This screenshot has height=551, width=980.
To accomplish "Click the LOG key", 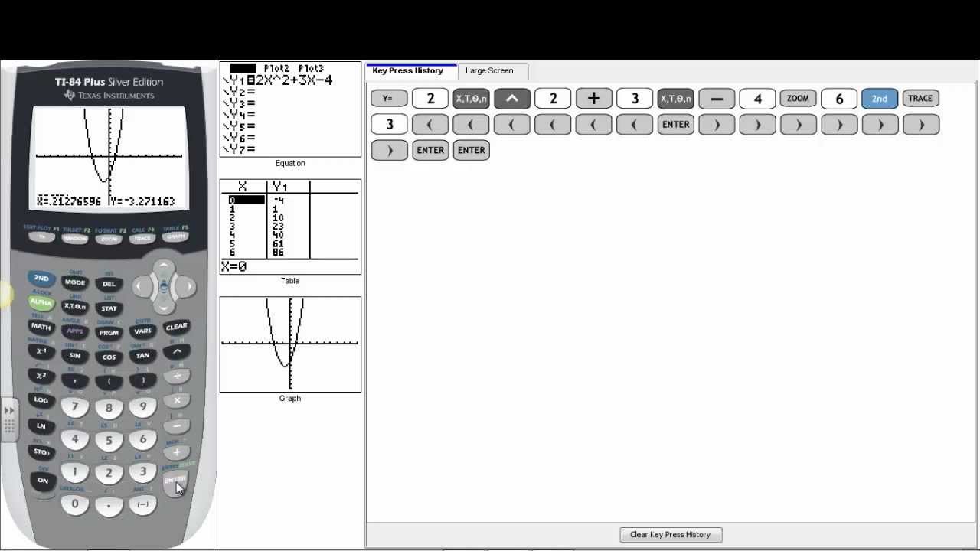I will [41, 399].
